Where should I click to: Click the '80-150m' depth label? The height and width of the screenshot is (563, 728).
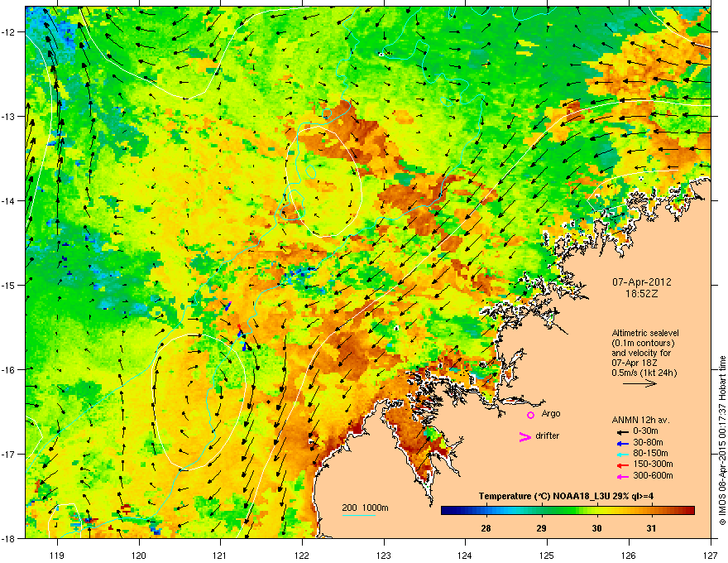[650, 454]
